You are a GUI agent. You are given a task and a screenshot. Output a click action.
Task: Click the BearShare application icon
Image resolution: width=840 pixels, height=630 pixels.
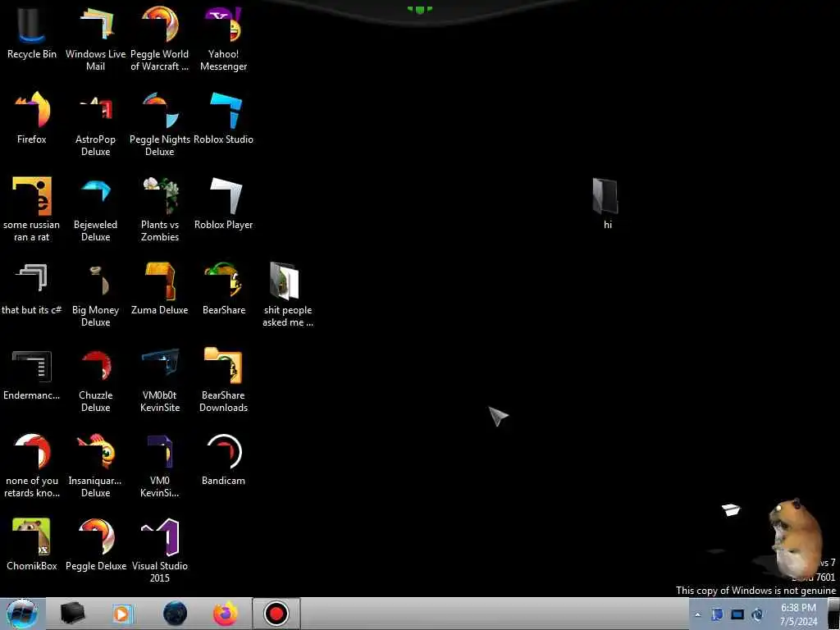223,288
